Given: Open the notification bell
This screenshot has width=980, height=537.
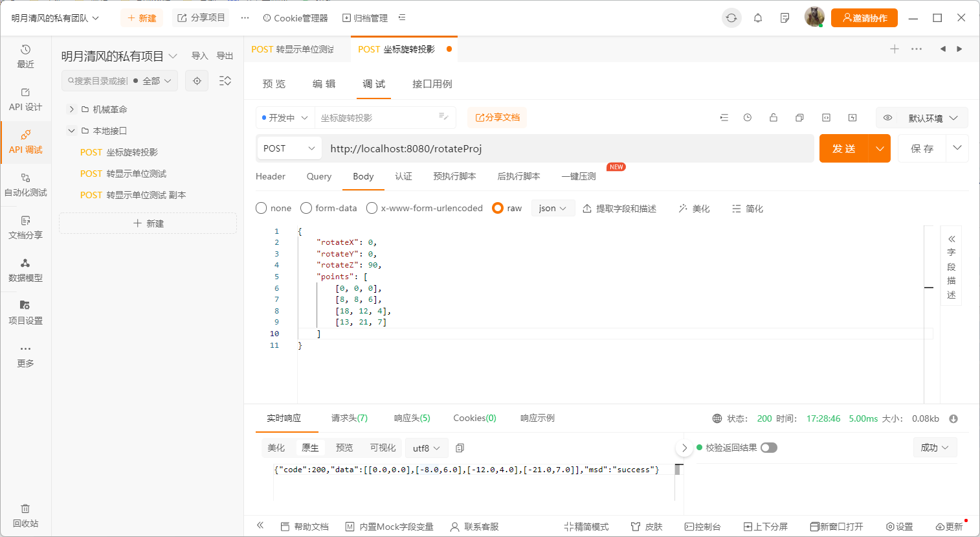Looking at the screenshot, I should (x=758, y=18).
